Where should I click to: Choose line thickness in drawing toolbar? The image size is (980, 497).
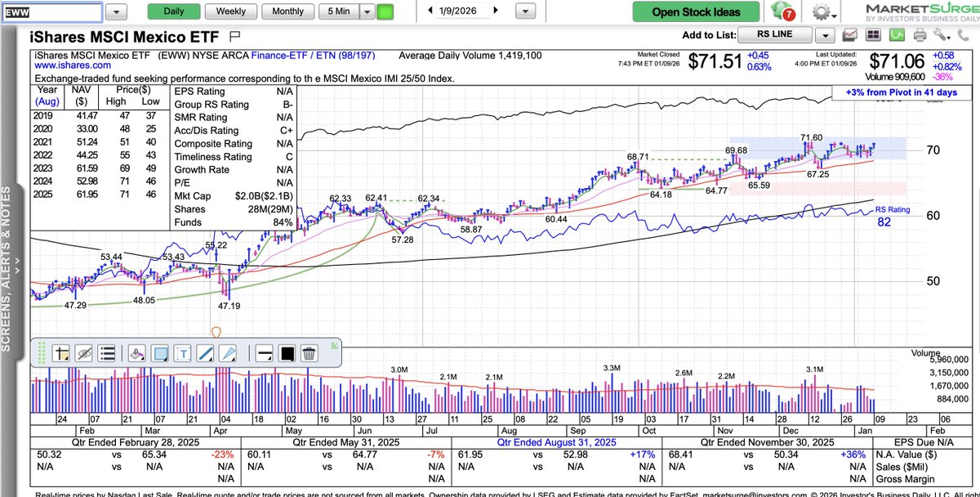pos(264,353)
